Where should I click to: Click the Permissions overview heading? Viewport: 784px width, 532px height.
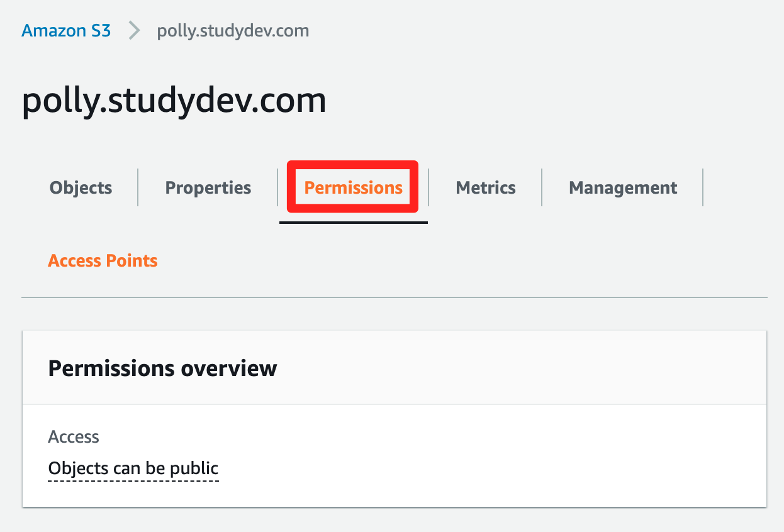(162, 368)
